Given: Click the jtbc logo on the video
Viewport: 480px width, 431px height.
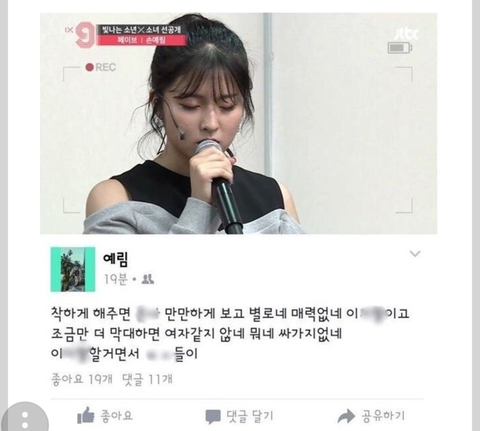Looking at the screenshot, I should pos(406,34).
